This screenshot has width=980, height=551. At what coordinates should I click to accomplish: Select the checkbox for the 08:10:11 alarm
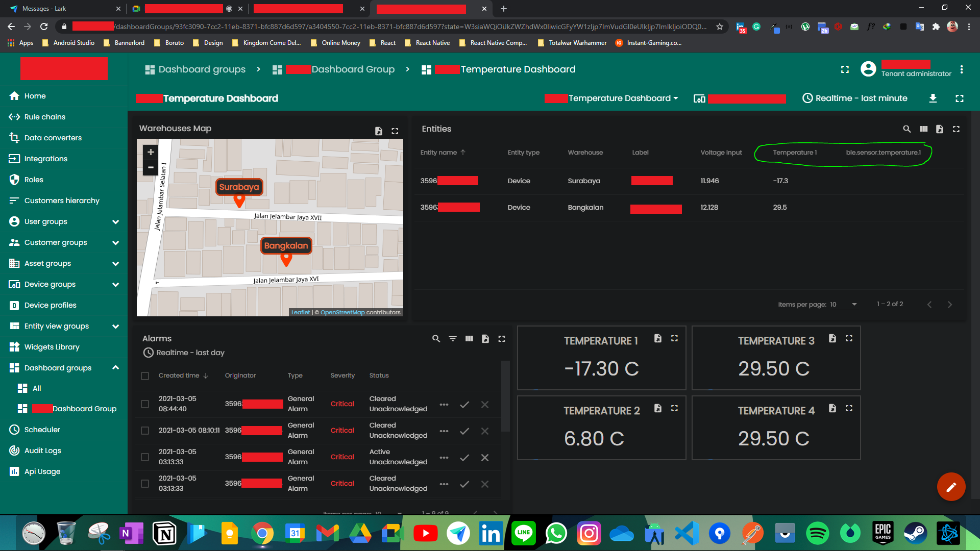145,431
